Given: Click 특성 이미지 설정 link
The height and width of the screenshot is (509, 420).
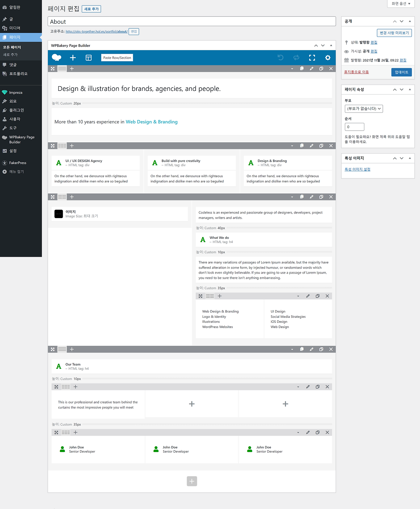Looking at the screenshot, I should (x=357, y=169).
